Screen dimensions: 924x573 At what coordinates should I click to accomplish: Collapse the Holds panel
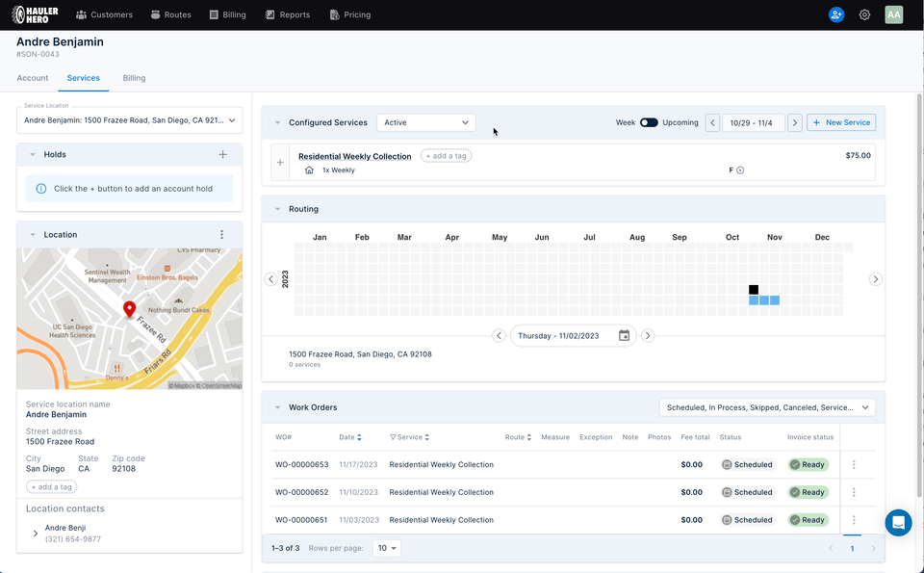[33, 154]
